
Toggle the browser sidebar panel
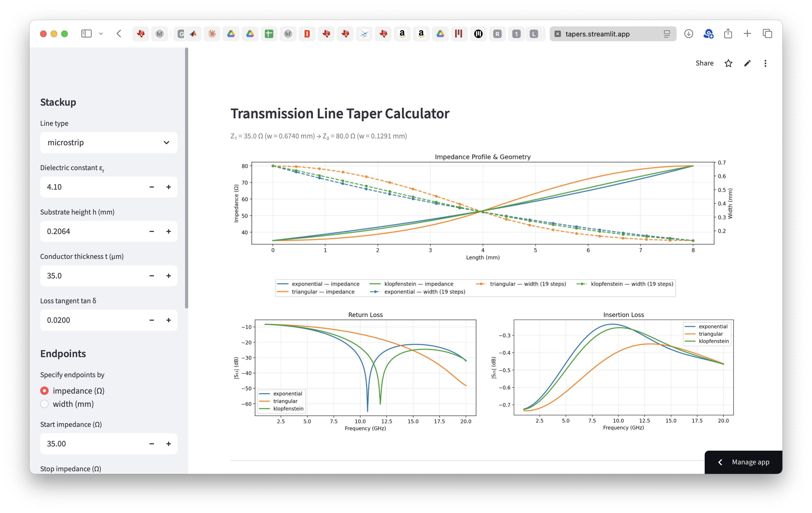tap(86, 34)
